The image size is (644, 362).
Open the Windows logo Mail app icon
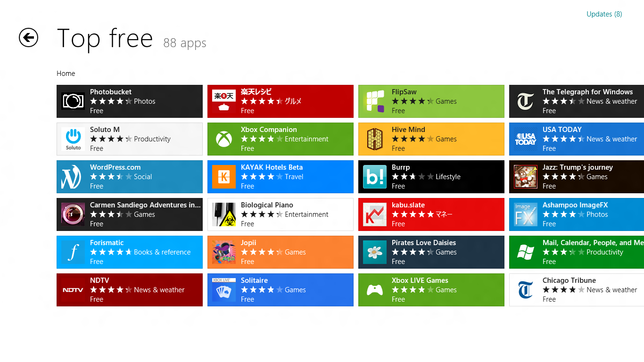coord(526,252)
